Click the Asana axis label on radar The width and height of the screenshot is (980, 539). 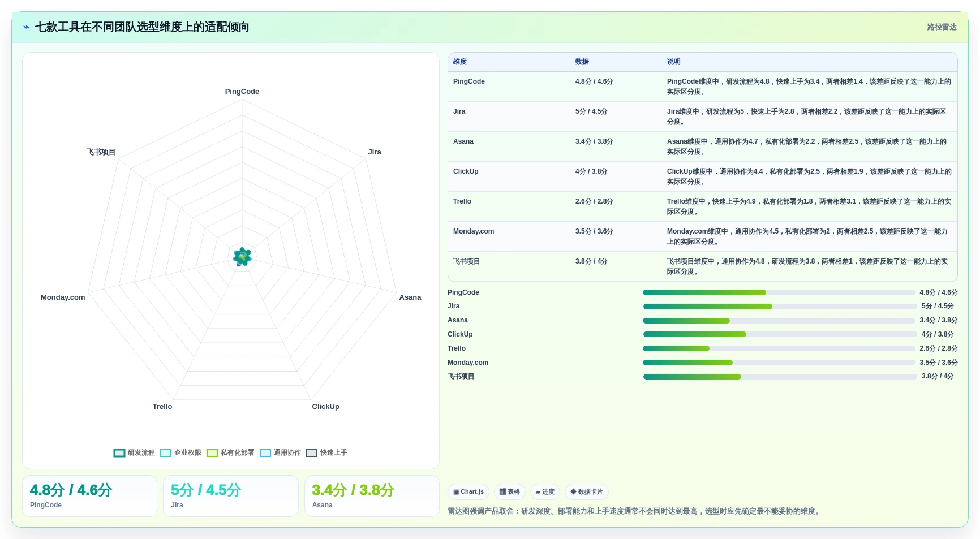pyautogui.click(x=410, y=297)
